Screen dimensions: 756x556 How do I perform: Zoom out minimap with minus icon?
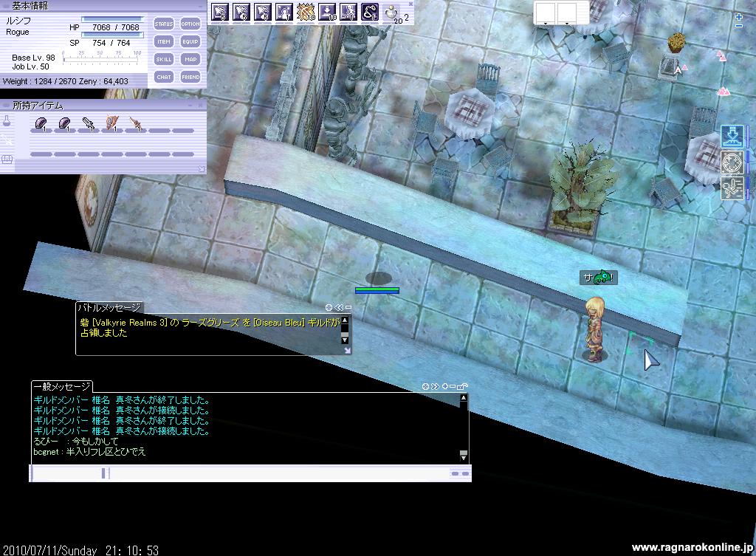[x=739, y=26]
